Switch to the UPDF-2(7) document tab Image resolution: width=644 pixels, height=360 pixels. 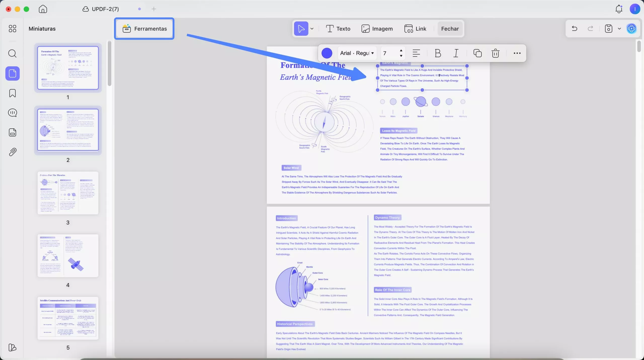tap(105, 9)
